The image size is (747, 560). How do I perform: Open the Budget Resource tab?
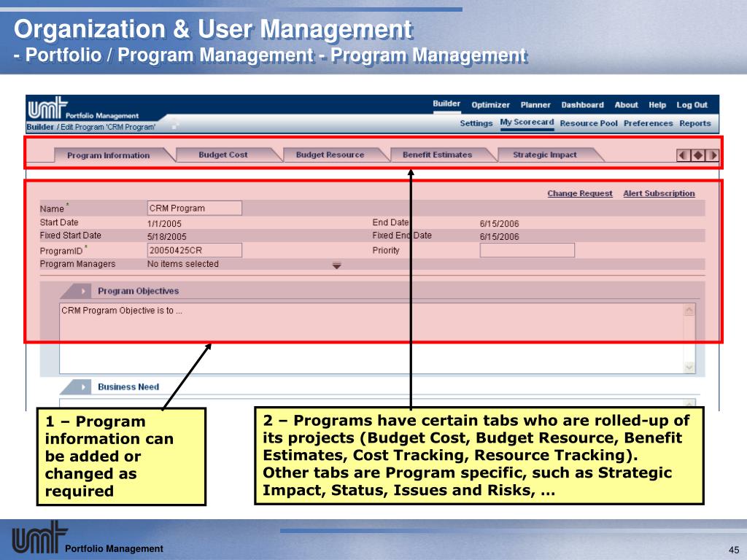click(330, 155)
